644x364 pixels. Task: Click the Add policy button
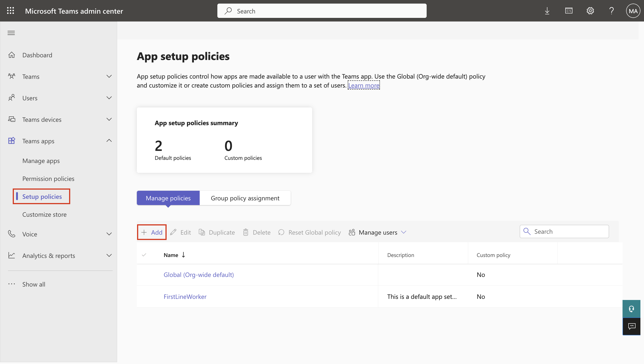[152, 232]
